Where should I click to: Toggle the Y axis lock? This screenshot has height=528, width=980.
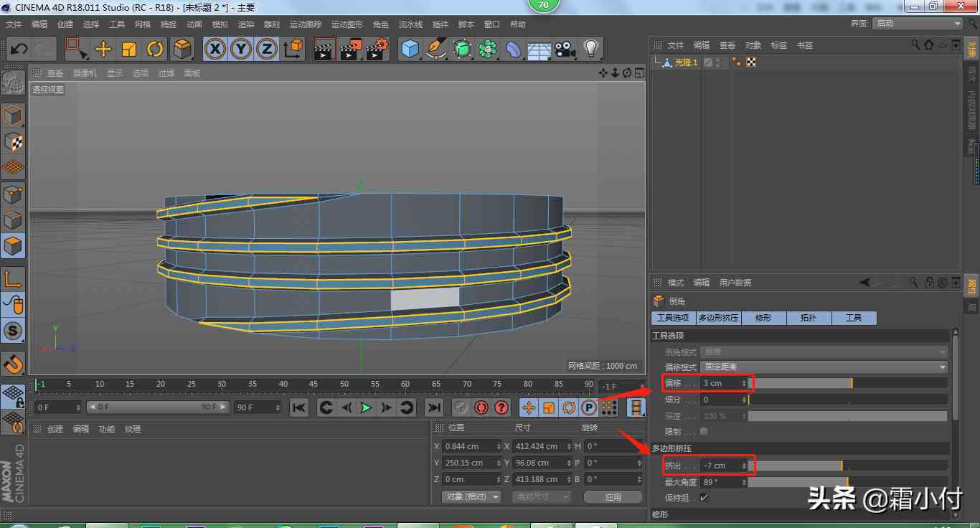pyautogui.click(x=241, y=49)
